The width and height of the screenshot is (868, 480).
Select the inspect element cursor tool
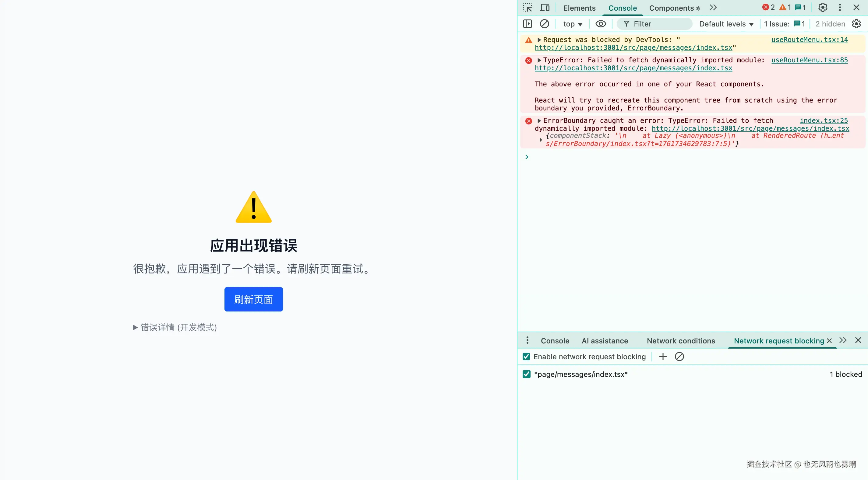527,7
